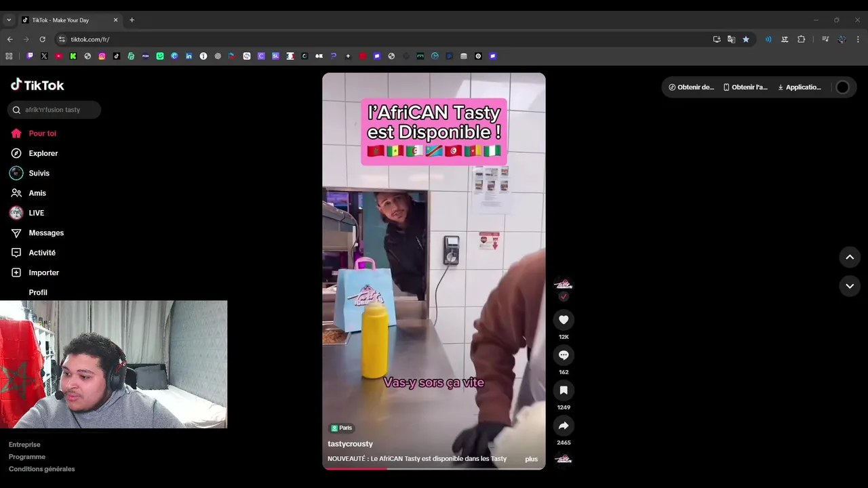This screenshot has height=488, width=868.
Task: Click the 'Obtenir de...' coins button
Action: pyautogui.click(x=691, y=87)
